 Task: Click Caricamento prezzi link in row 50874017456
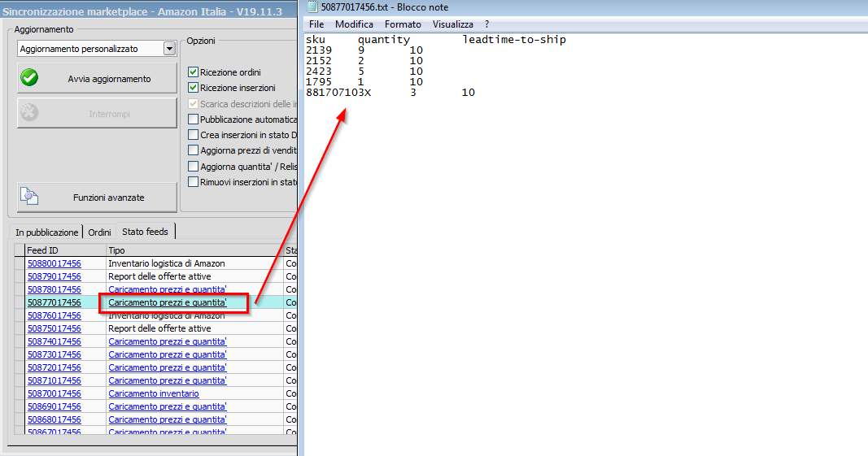coord(168,341)
